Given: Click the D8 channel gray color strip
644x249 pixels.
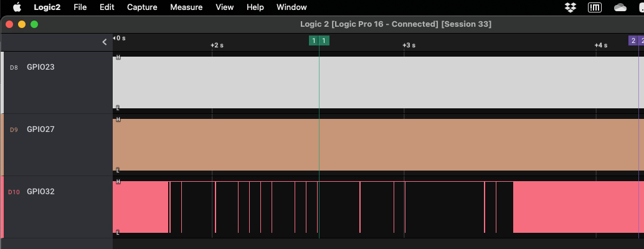Looking at the screenshot, I should (x=2, y=82).
